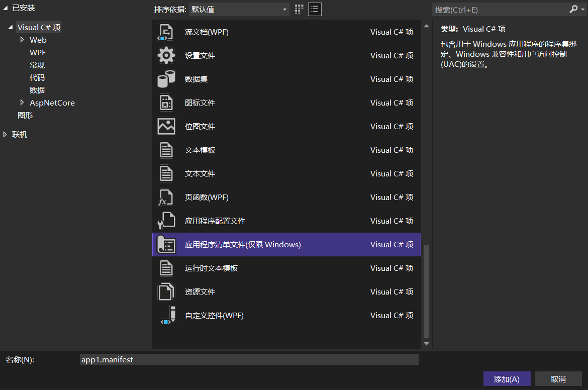
Task: Select the 流文档(WPF) template icon
Action: point(166,31)
